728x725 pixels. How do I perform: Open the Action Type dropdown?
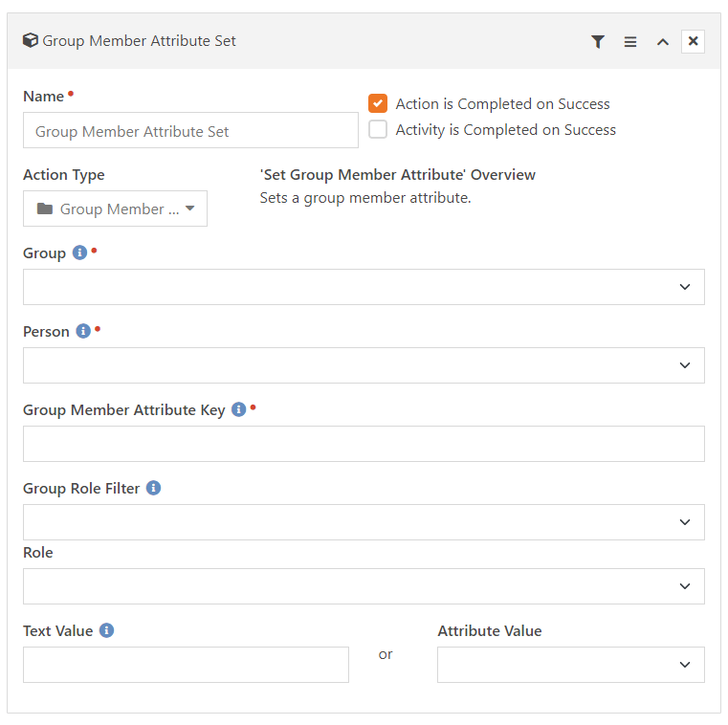[115, 209]
